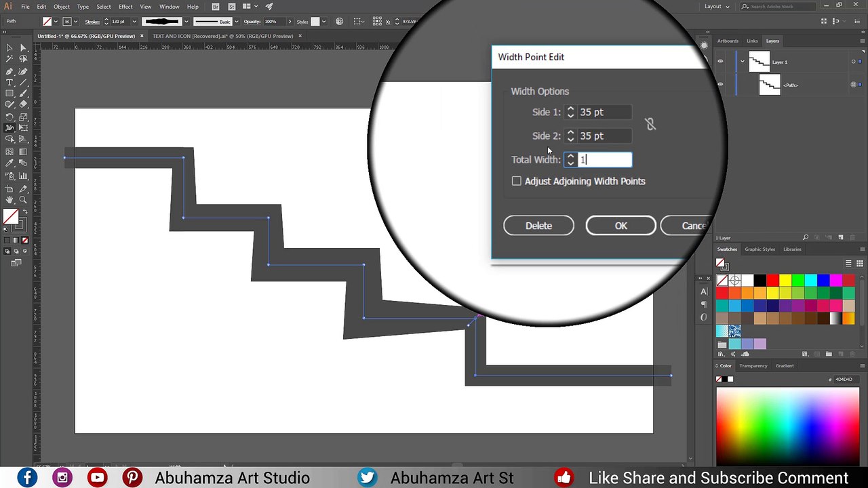
Task: Click target circle for <Path> row
Action: [853, 85]
